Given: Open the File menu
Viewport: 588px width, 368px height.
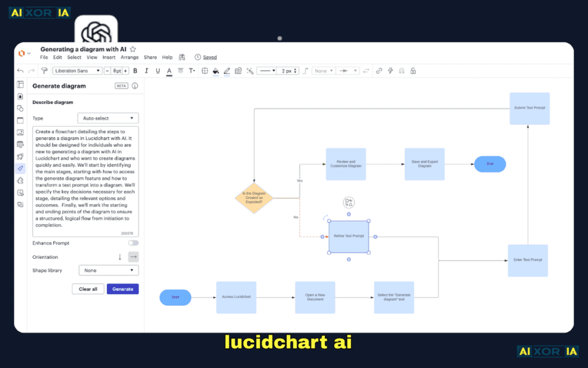Looking at the screenshot, I should pyautogui.click(x=44, y=57).
